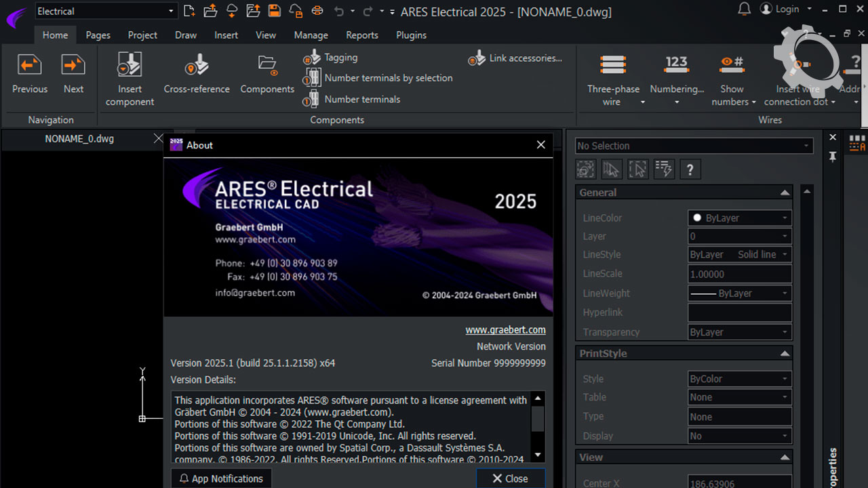
Task: Collapse the General properties section
Action: pyautogui.click(x=785, y=192)
